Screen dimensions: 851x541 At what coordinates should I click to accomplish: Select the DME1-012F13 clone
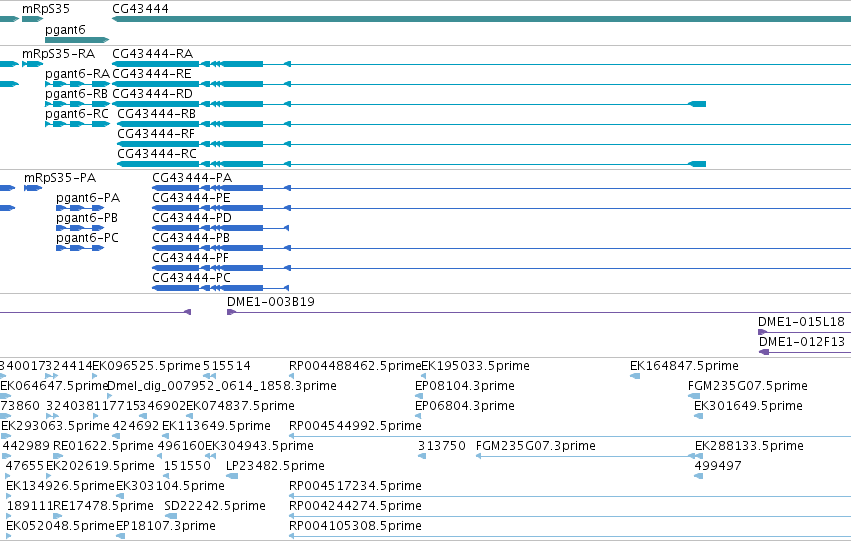point(802,342)
